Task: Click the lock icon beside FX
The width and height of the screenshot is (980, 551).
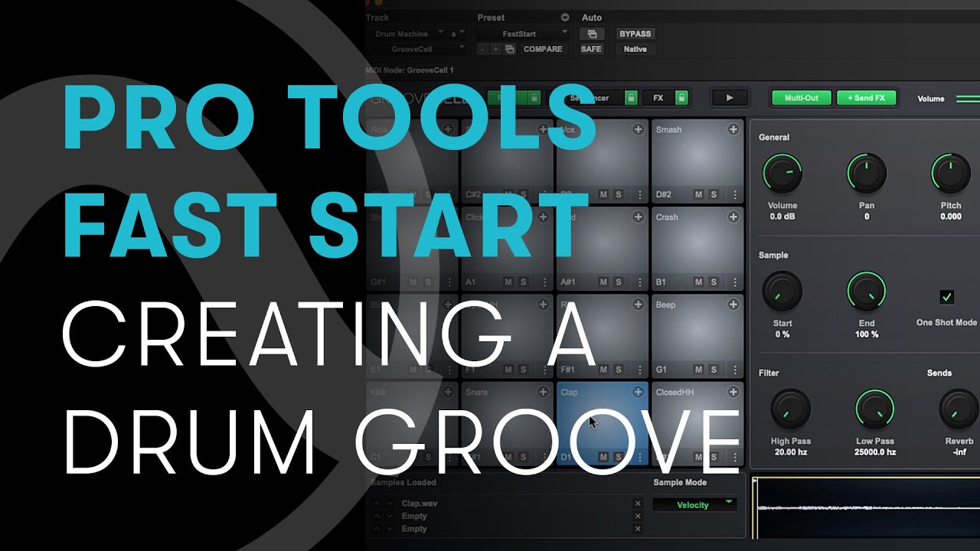Action: click(x=681, y=98)
